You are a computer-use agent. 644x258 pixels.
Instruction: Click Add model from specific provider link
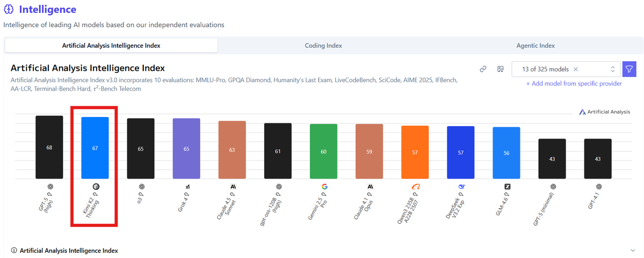pyautogui.click(x=574, y=84)
